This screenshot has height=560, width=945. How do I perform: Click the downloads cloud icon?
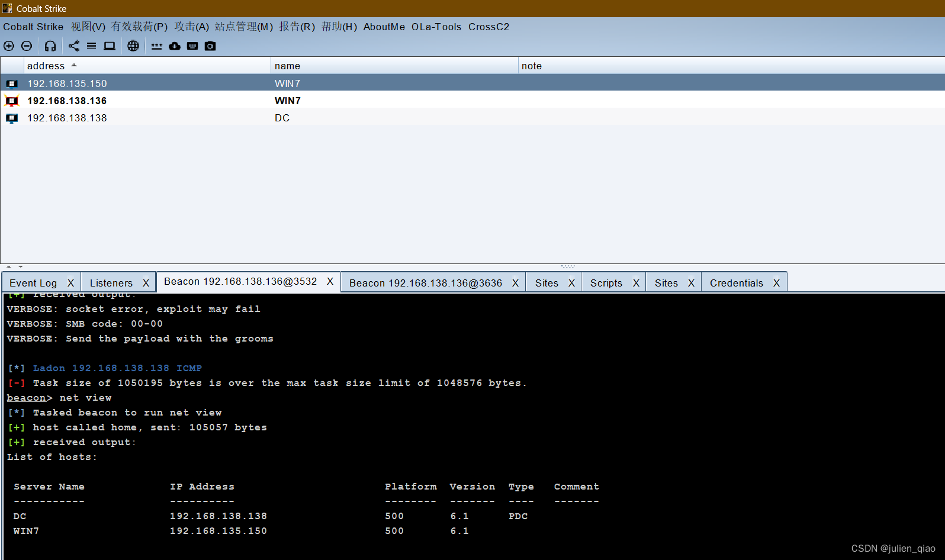click(175, 46)
